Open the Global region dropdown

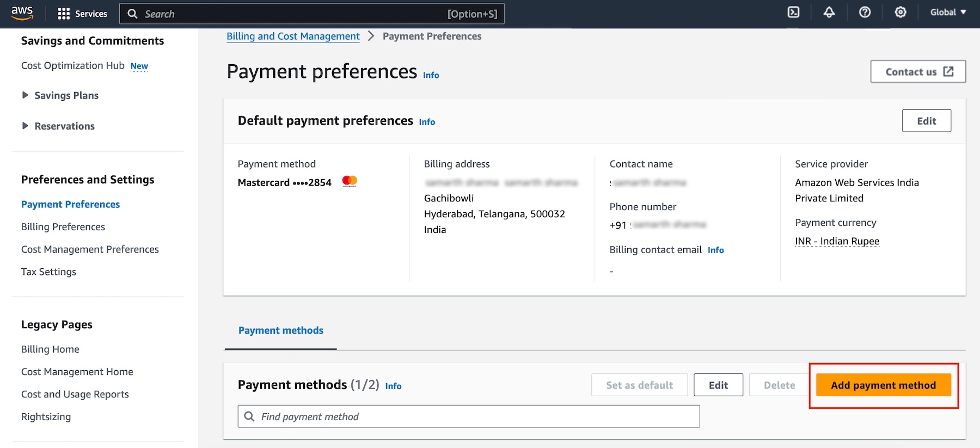click(x=948, y=12)
